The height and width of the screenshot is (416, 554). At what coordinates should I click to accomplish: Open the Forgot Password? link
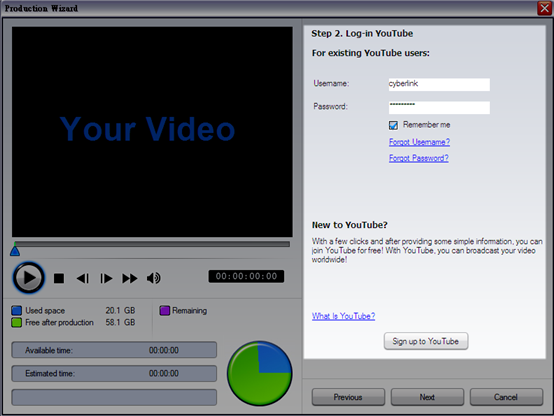tap(419, 158)
